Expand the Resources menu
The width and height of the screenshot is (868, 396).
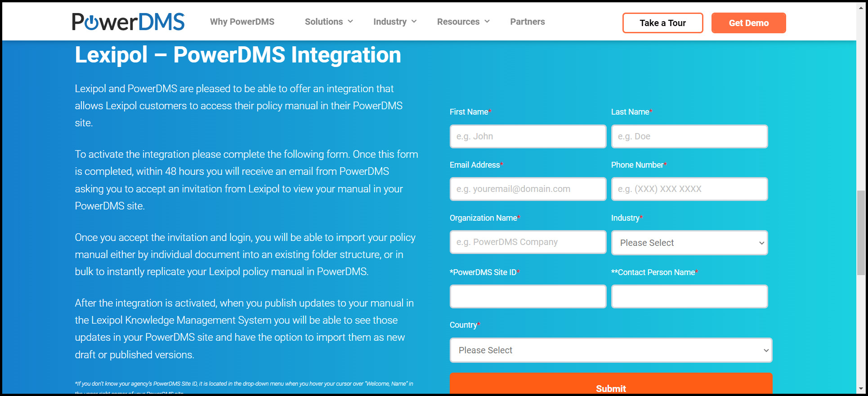(x=463, y=22)
